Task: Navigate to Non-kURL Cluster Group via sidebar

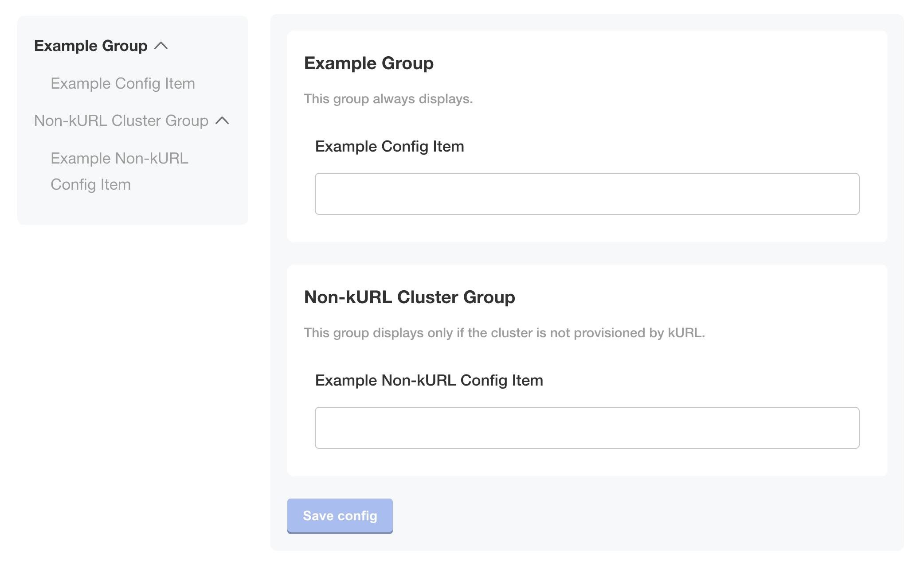Action: pos(121,121)
